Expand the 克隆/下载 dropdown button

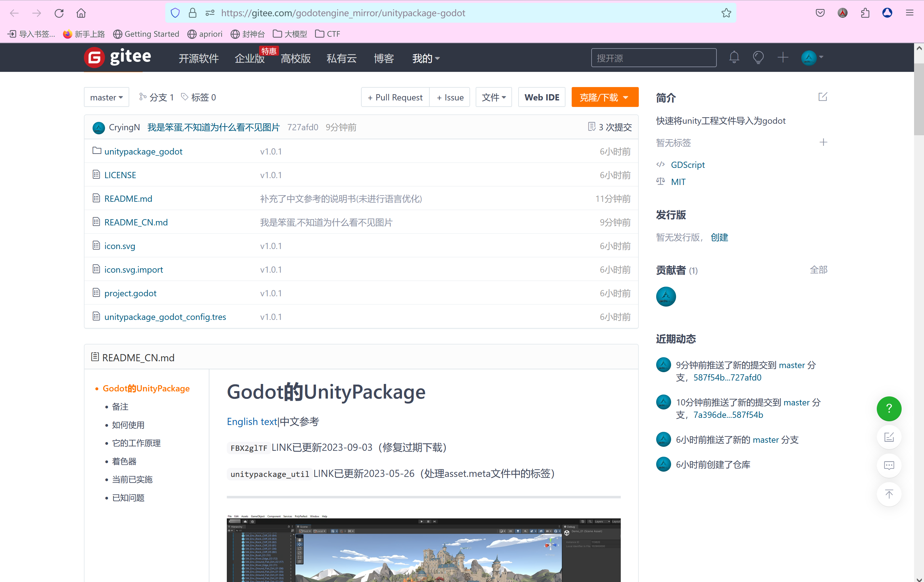pos(604,98)
